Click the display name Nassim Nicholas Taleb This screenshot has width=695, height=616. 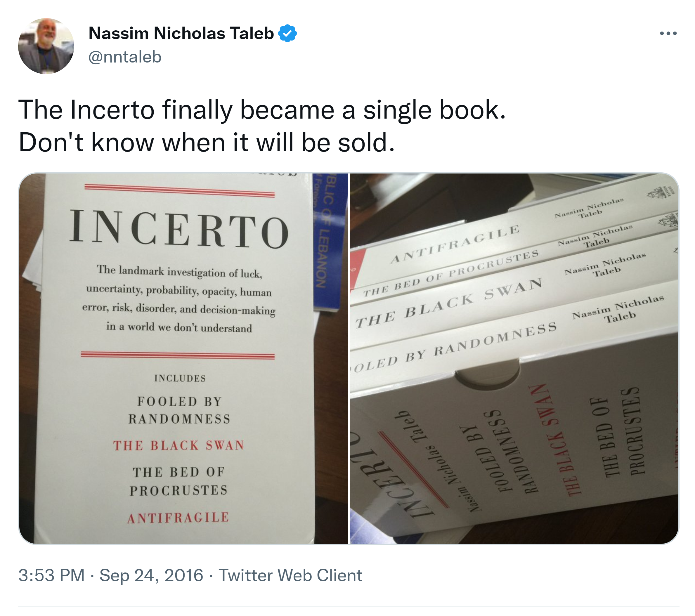[x=181, y=33]
